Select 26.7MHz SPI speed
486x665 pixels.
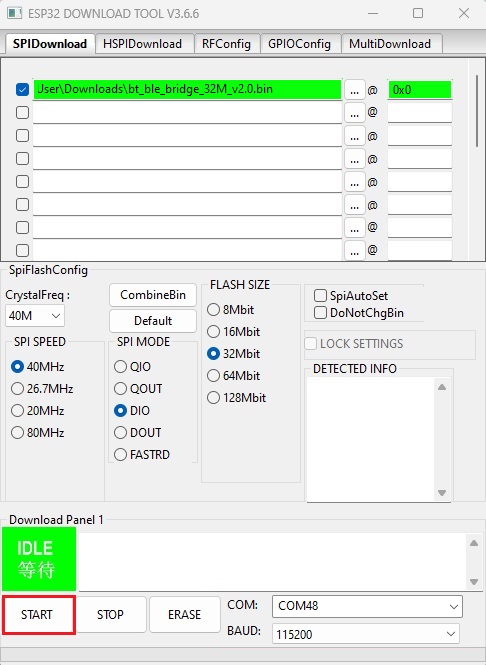42,388
